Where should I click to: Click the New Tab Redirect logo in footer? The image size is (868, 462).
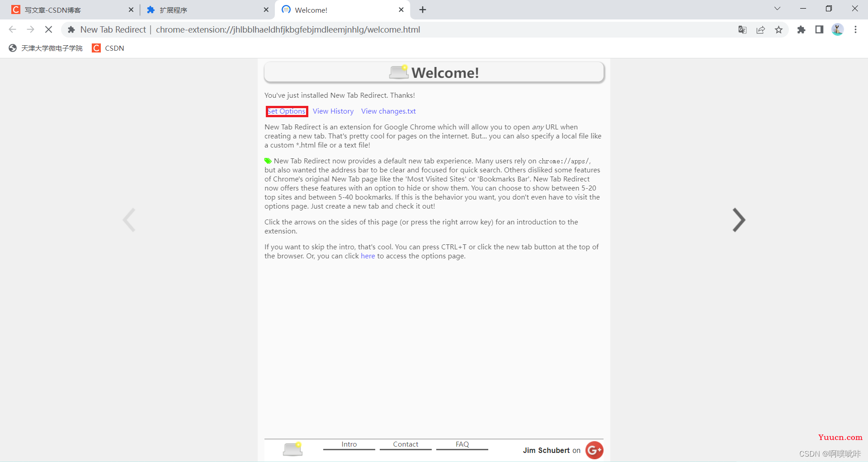pos(292,449)
